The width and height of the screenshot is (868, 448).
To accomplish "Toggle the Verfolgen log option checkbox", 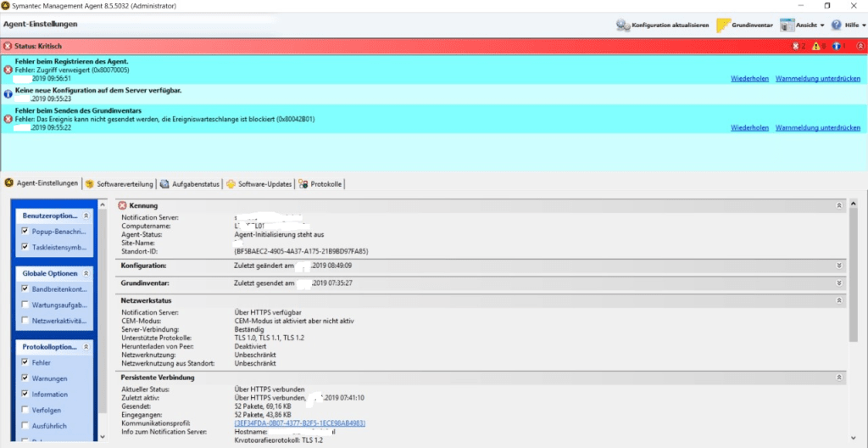I will pos(25,410).
